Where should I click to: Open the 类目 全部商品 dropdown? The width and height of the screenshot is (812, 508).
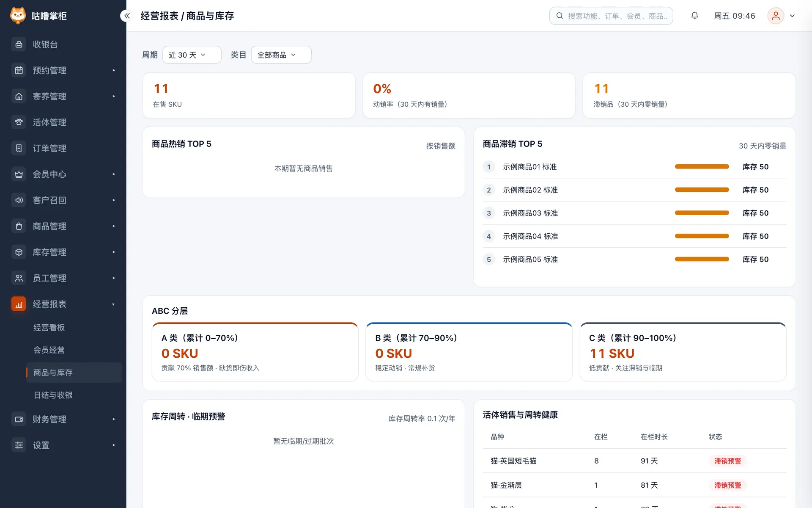pos(281,55)
